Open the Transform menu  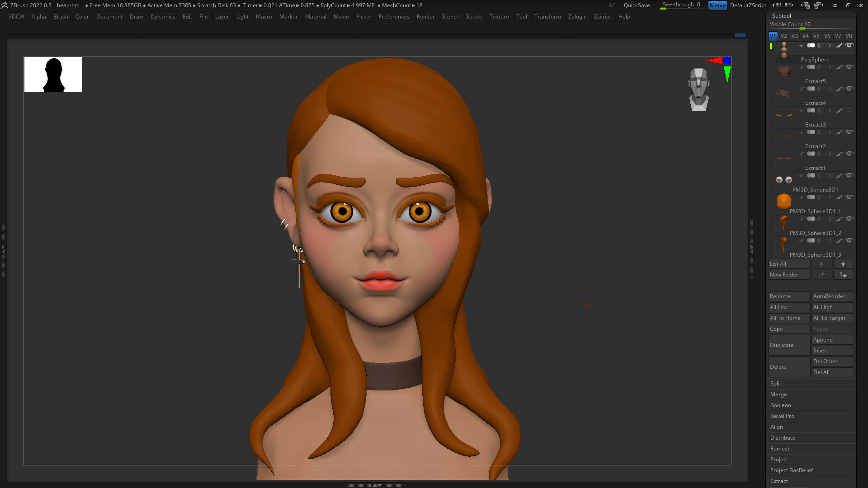pos(547,17)
